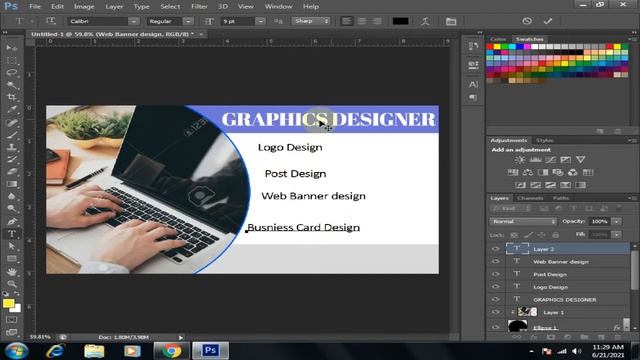Select the Hand tool
640x360 pixels.
click(12, 271)
